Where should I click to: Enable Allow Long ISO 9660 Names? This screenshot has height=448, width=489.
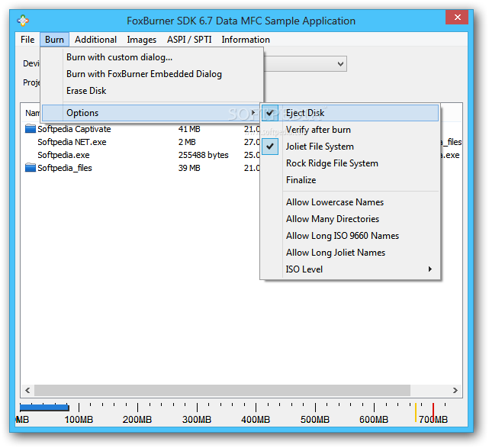pyautogui.click(x=350, y=236)
